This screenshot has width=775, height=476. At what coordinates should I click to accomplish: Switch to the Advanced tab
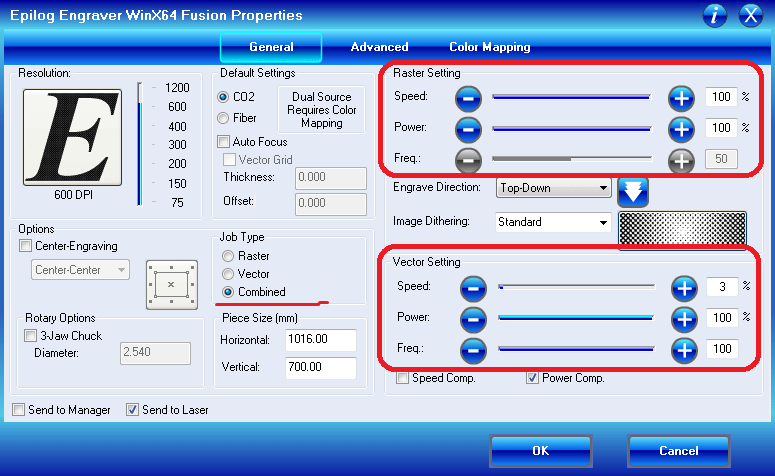[379, 47]
